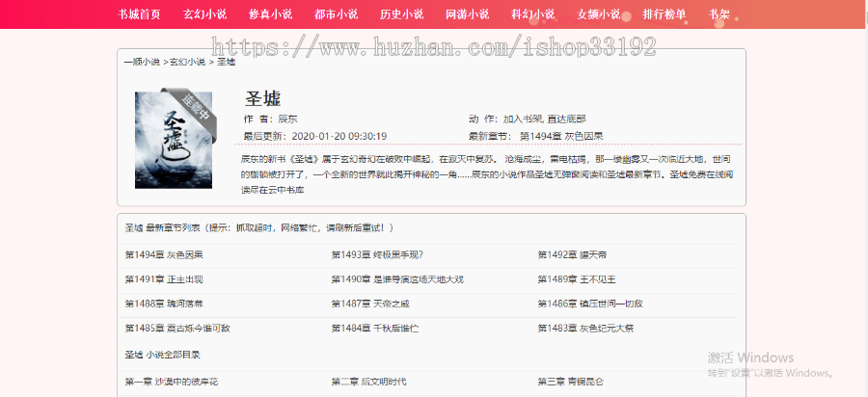
Task: Click the book synopsis paragraph
Action: coord(487,174)
